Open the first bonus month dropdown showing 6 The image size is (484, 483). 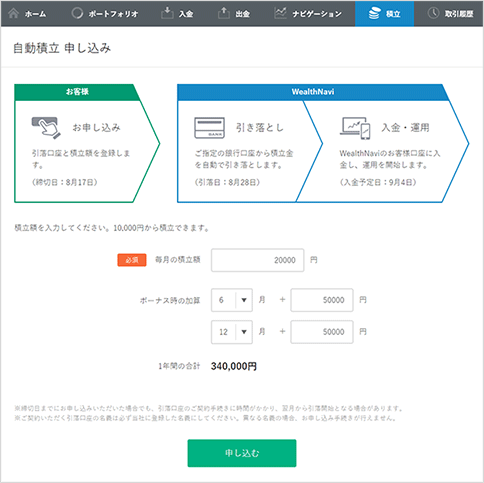tap(232, 300)
